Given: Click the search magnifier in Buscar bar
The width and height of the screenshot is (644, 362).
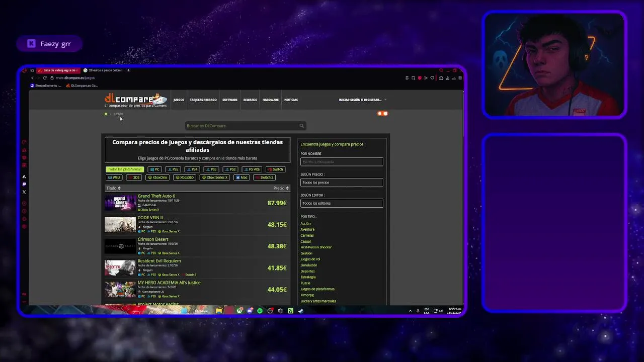Looking at the screenshot, I should (x=301, y=126).
